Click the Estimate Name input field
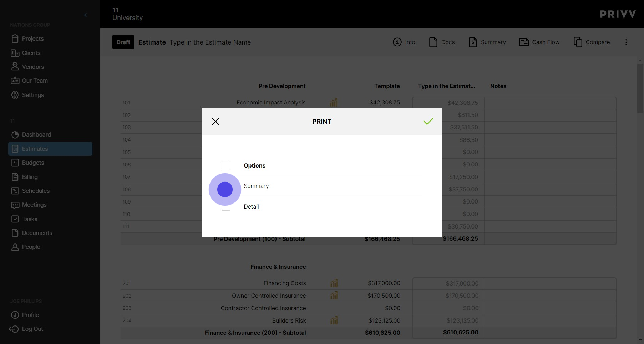This screenshot has width=644, height=344. [x=210, y=42]
